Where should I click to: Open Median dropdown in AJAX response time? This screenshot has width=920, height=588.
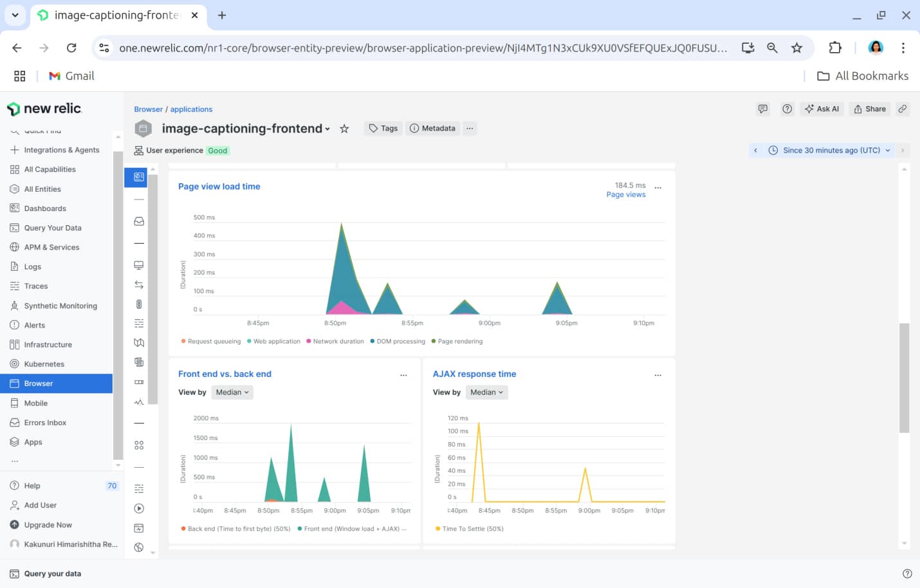[486, 392]
